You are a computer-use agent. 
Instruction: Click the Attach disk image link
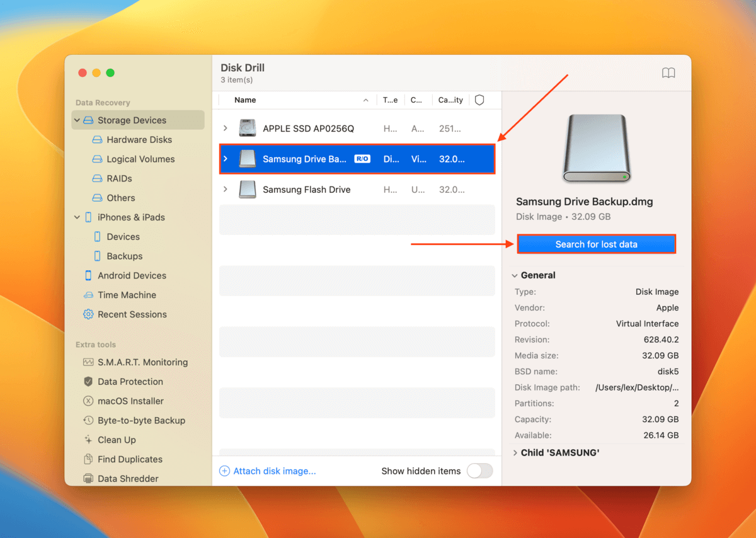(x=275, y=471)
